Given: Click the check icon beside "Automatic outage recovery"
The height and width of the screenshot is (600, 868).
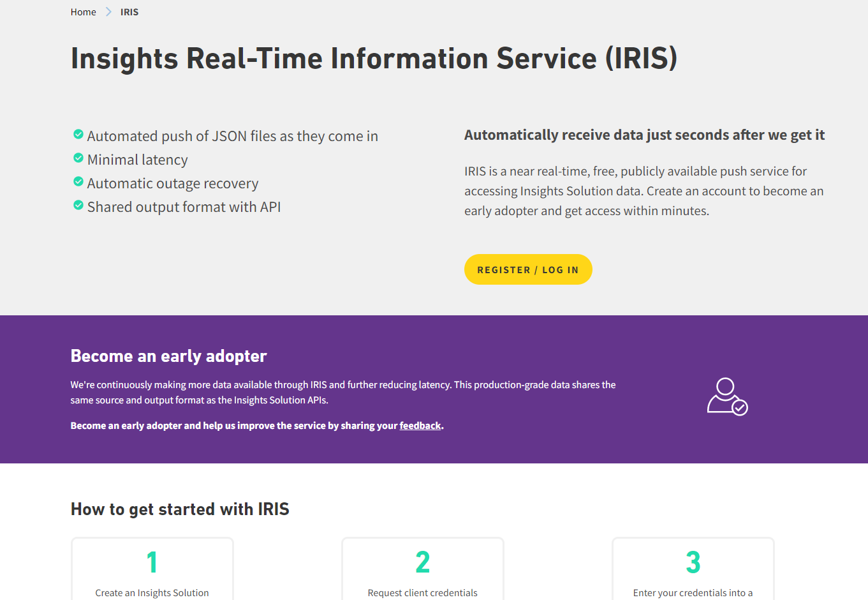Looking at the screenshot, I should pyautogui.click(x=78, y=181).
